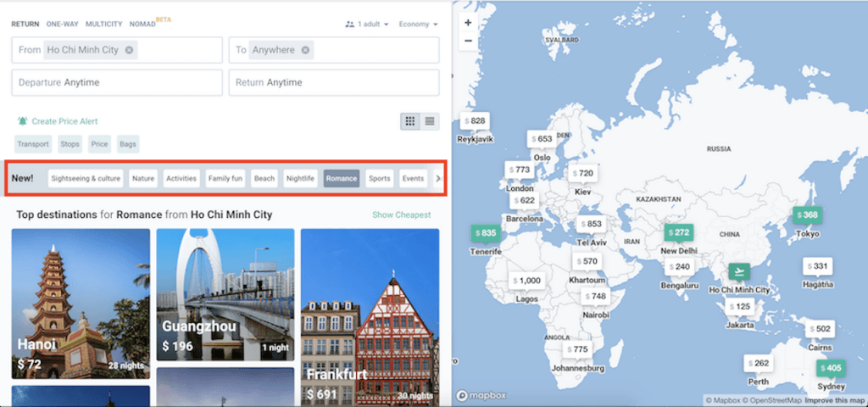Choose the Nightlife category
Viewport: 868px width, 407px height.
pos(300,178)
